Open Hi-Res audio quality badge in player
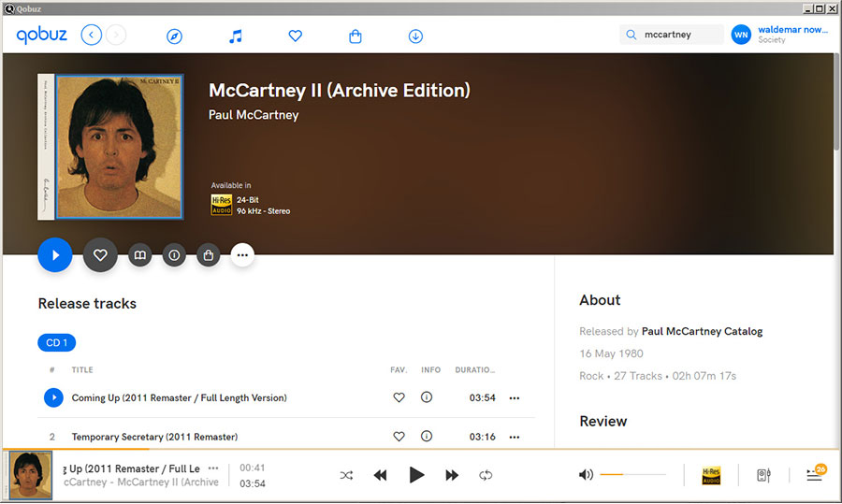Image resolution: width=842 pixels, height=504 pixels. click(712, 475)
